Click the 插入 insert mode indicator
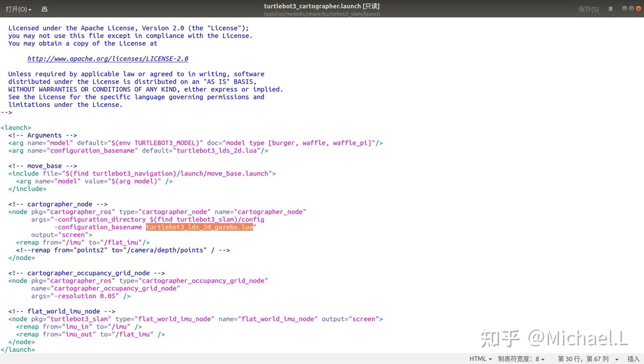 tap(633, 359)
